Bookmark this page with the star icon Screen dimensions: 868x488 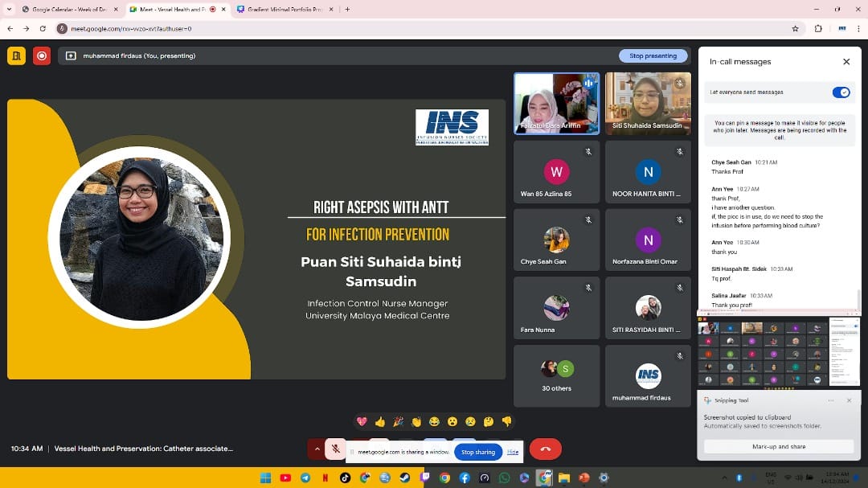[x=795, y=28]
